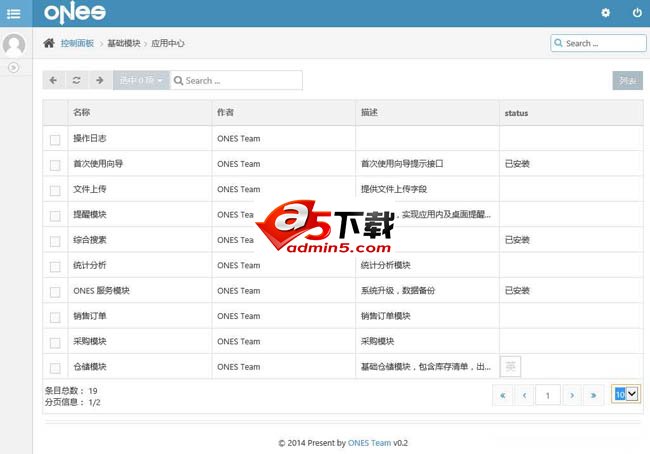Screen dimensions: 650x454
Task: Check the 提醒模块 row checkbox
Action: coord(55,216)
